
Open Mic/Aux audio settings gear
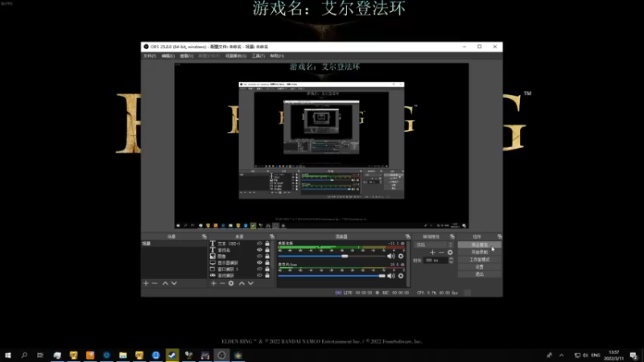click(x=401, y=276)
